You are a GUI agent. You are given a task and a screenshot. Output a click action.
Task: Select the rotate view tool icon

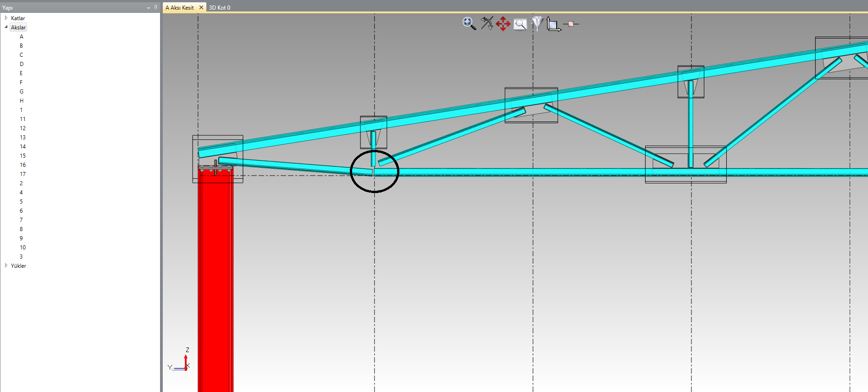coord(487,23)
